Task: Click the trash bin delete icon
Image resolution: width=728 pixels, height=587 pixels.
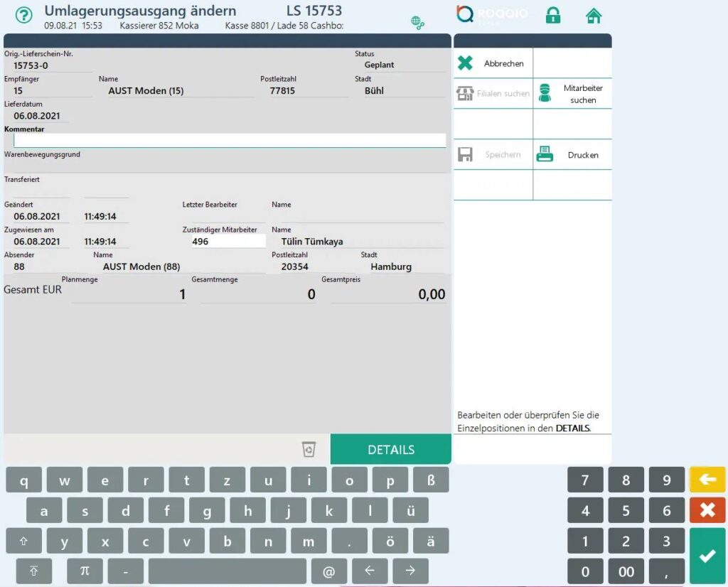Action: click(x=309, y=449)
